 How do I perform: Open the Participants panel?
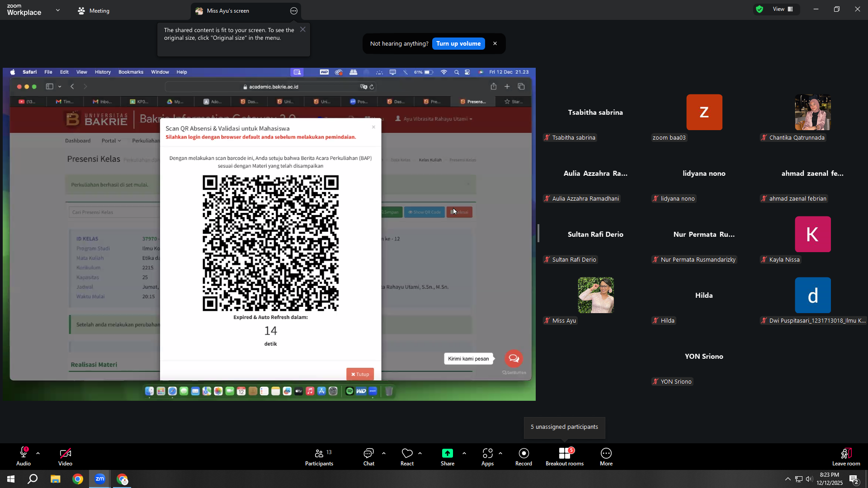319,456
